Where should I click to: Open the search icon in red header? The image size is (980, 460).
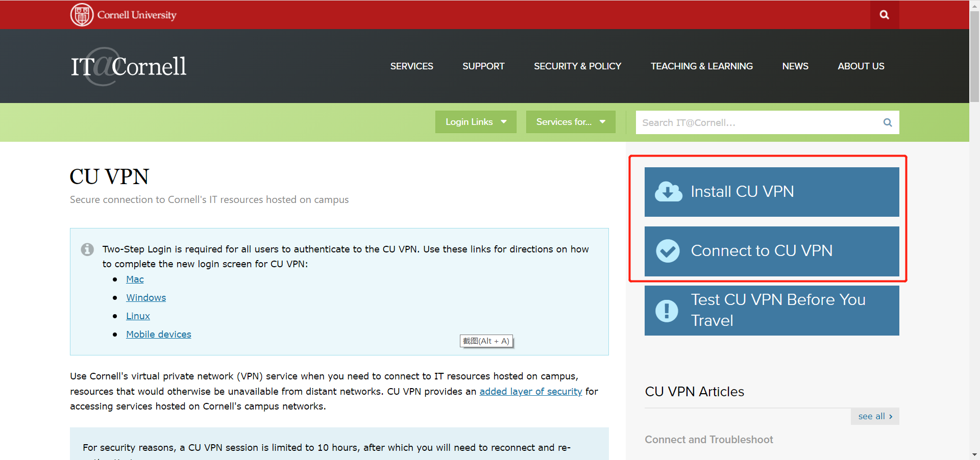click(x=885, y=15)
